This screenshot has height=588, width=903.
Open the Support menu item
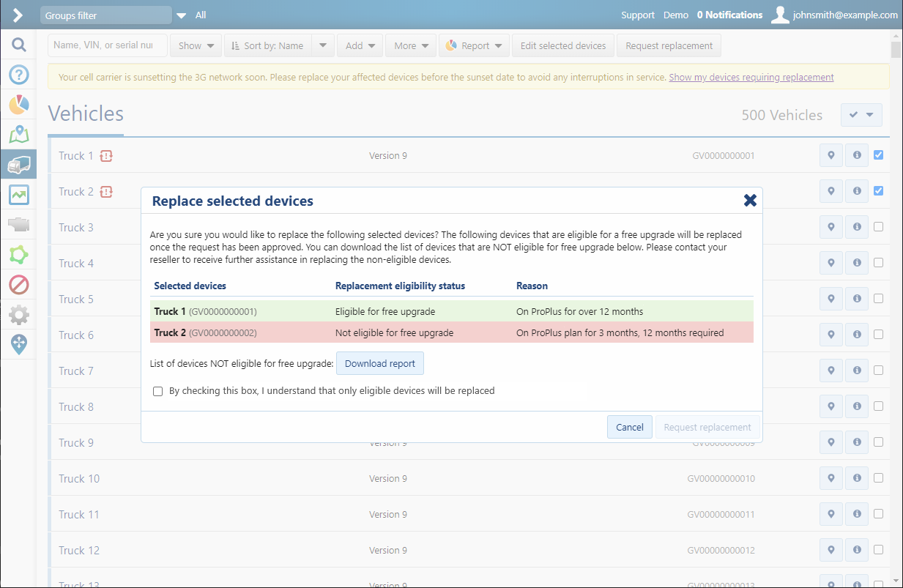point(637,15)
